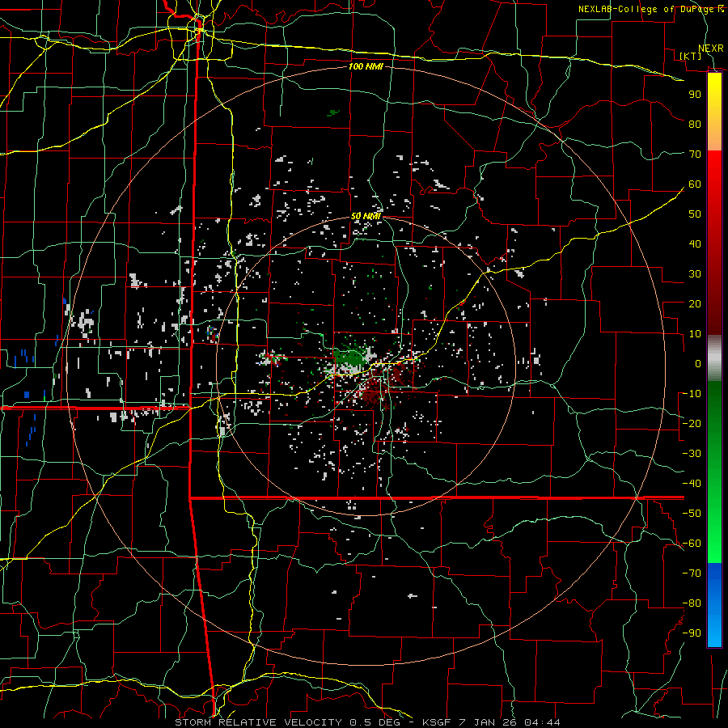The height and width of the screenshot is (728, 728).
Task: Click the [KT] units label
Action: [x=691, y=56]
